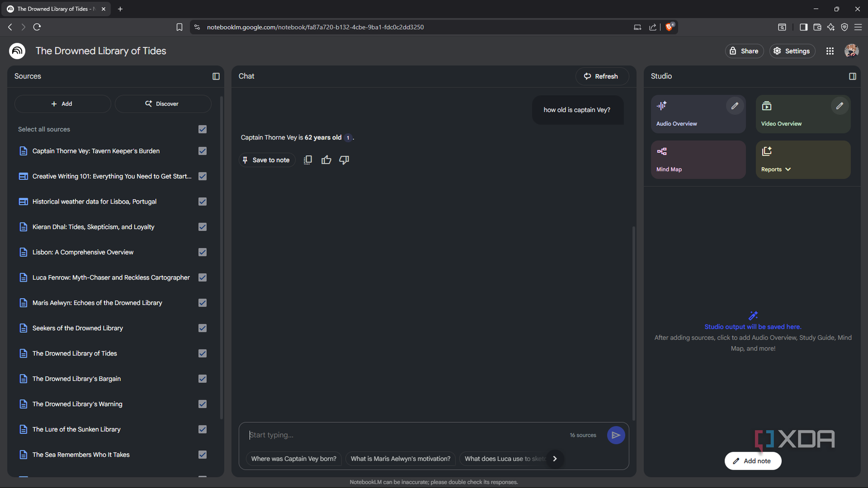Collapse the Sources panel icon

(216, 76)
